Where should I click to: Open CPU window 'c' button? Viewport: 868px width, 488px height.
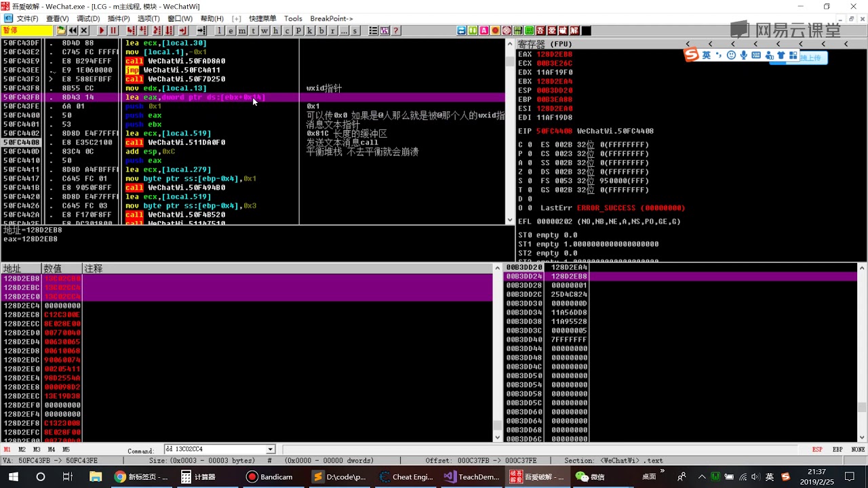287,30
